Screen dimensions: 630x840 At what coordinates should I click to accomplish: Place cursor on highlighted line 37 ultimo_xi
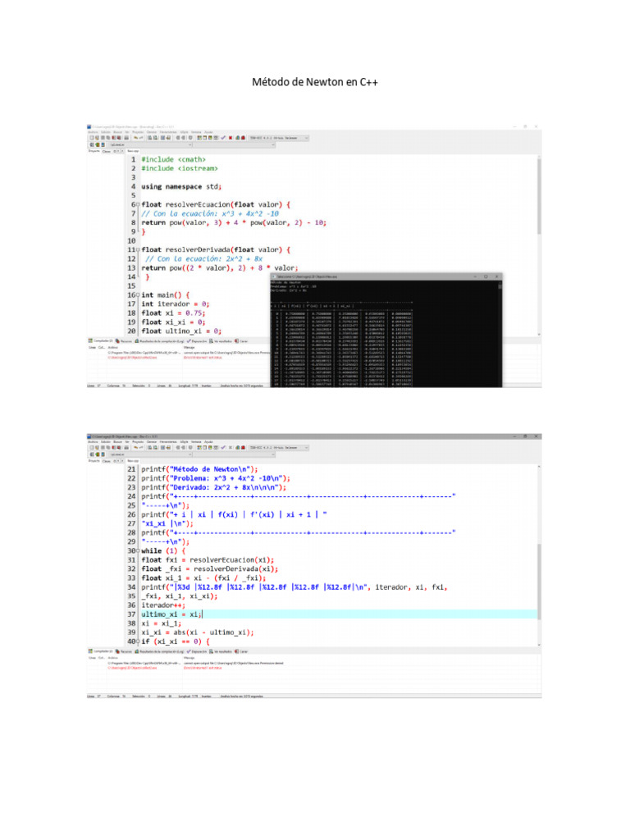[171, 614]
